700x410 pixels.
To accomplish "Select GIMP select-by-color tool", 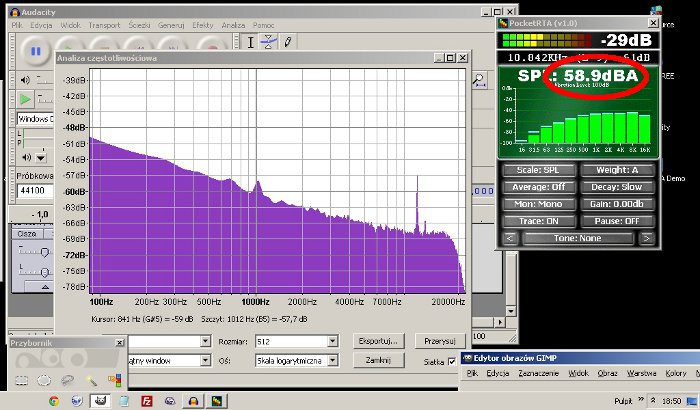I will pyautogui.click(x=115, y=380).
